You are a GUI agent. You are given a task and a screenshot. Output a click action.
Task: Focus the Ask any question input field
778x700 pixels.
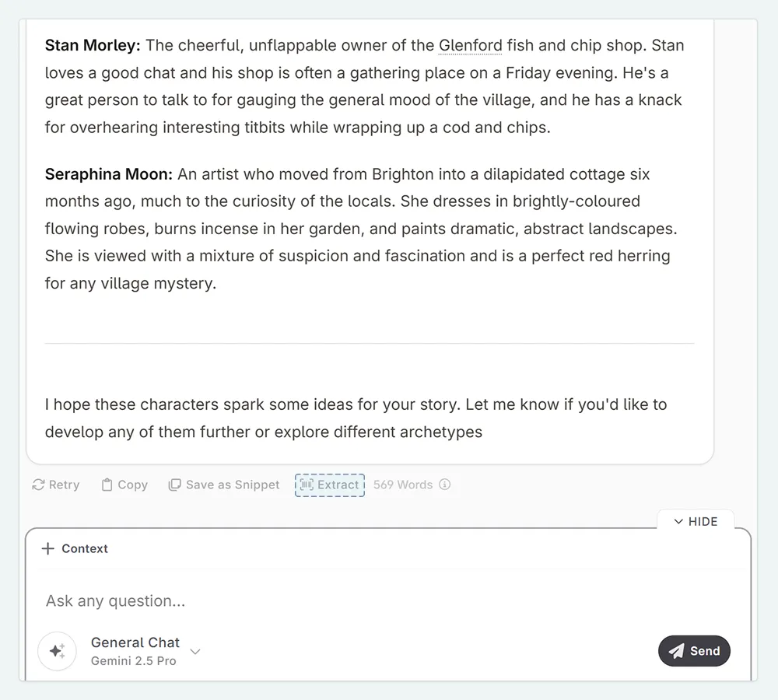point(311,600)
